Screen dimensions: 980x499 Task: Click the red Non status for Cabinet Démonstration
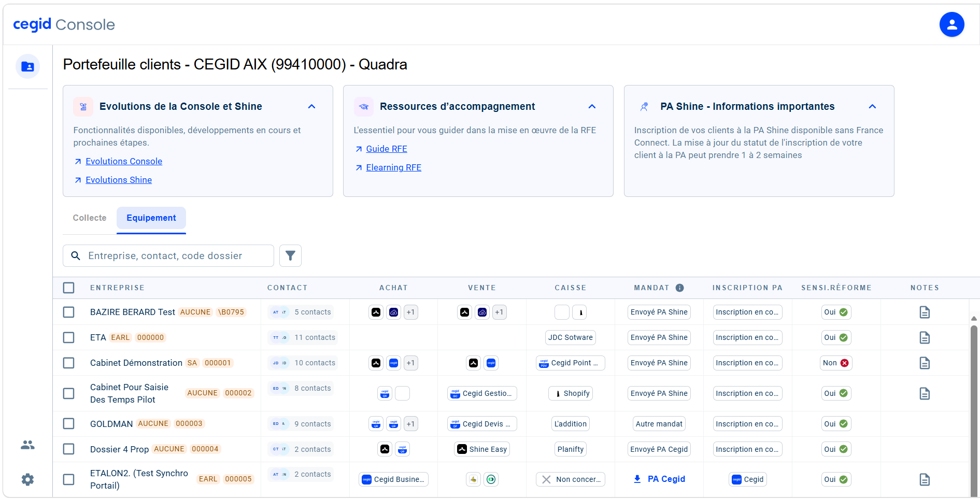pyautogui.click(x=836, y=363)
